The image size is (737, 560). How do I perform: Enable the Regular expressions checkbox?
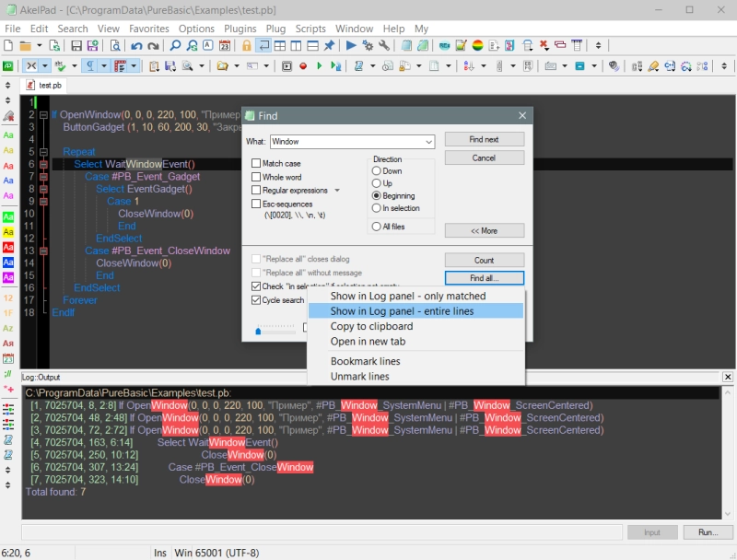(x=256, y=191)
